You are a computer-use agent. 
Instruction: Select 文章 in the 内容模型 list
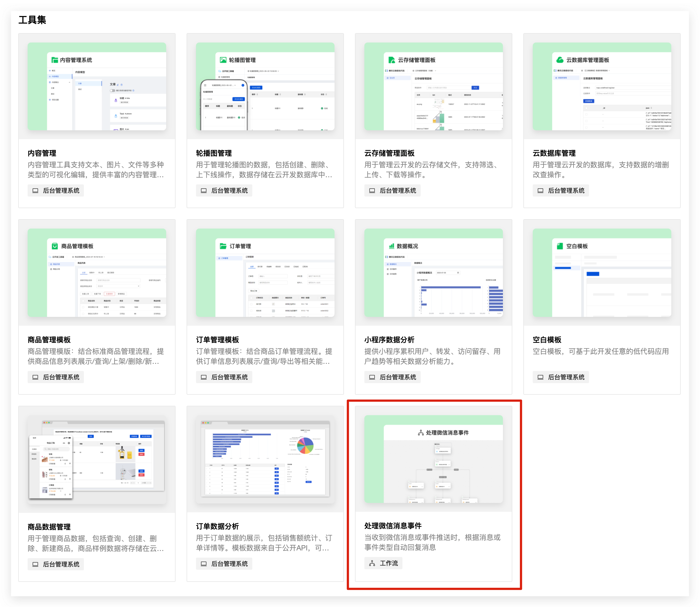tap(80, 83)
